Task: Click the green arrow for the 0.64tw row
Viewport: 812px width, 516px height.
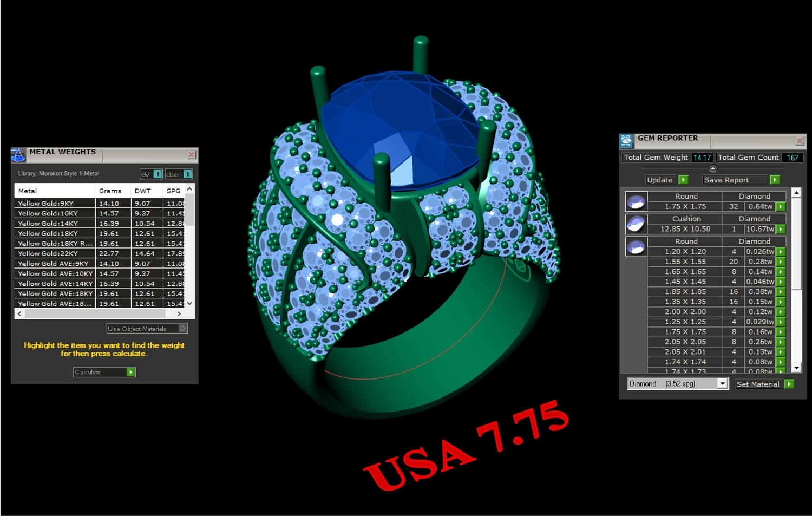Action: 781,207
